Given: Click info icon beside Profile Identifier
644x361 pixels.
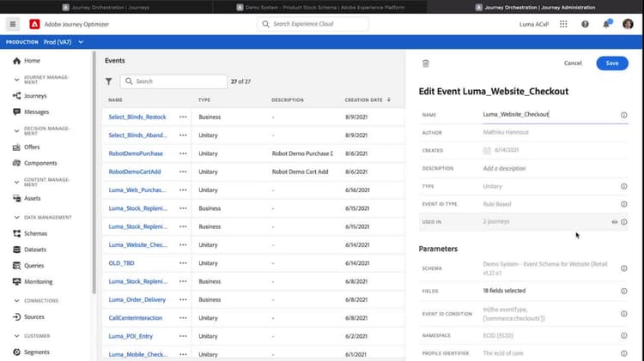Looking at the screenshot, I should 624,353.
